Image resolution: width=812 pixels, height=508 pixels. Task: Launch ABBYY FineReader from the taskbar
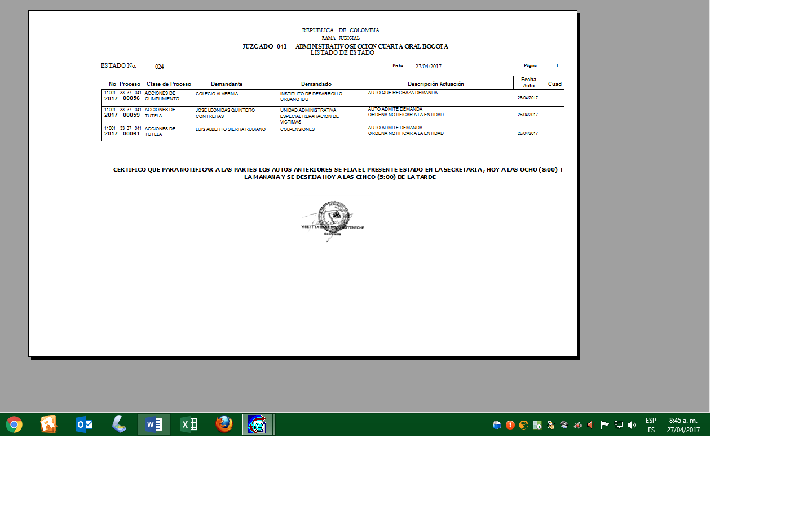(x=48, y=424)
